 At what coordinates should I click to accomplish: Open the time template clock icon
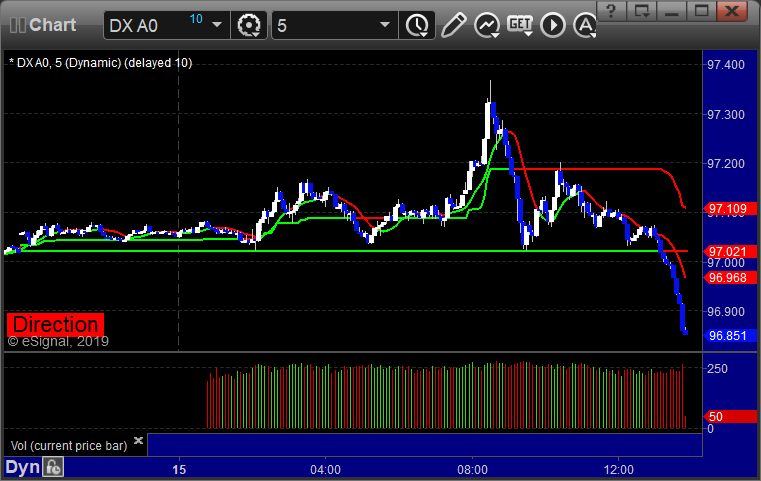[x=417, y=25]
